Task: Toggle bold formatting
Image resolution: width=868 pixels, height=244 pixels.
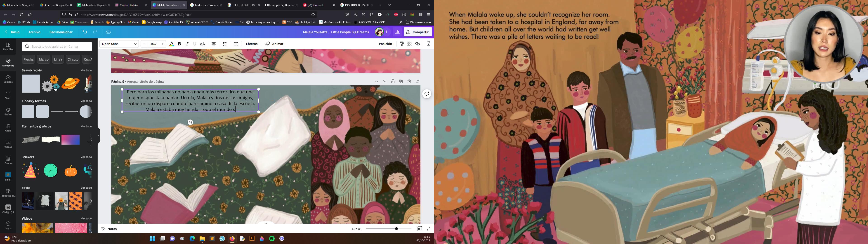Action: coord(180,44)
